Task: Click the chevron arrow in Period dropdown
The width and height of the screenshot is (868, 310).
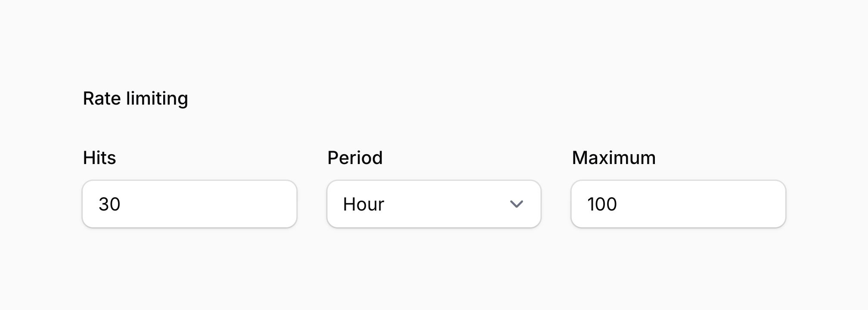Action: pyautogui.click(x=516, y=204)
